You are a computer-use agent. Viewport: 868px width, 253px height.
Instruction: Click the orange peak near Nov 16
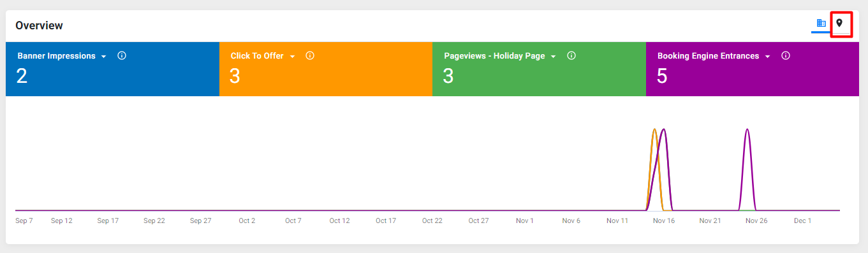(654, 130)
